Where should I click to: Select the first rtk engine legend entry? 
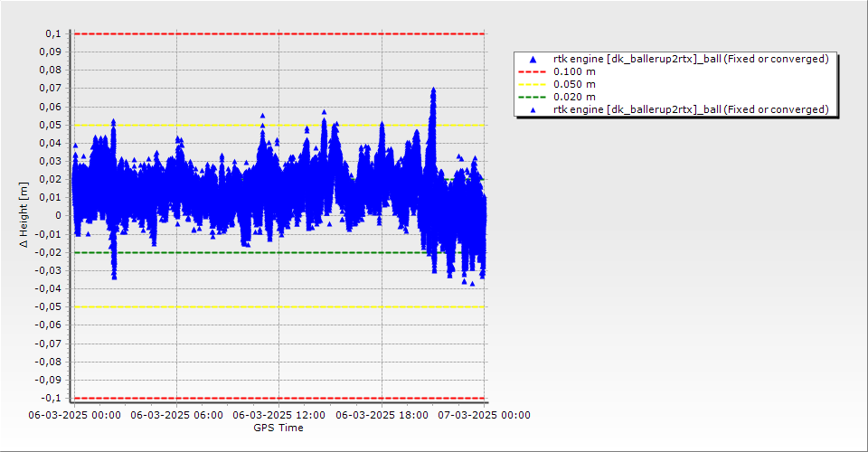(x=691, y=59)
